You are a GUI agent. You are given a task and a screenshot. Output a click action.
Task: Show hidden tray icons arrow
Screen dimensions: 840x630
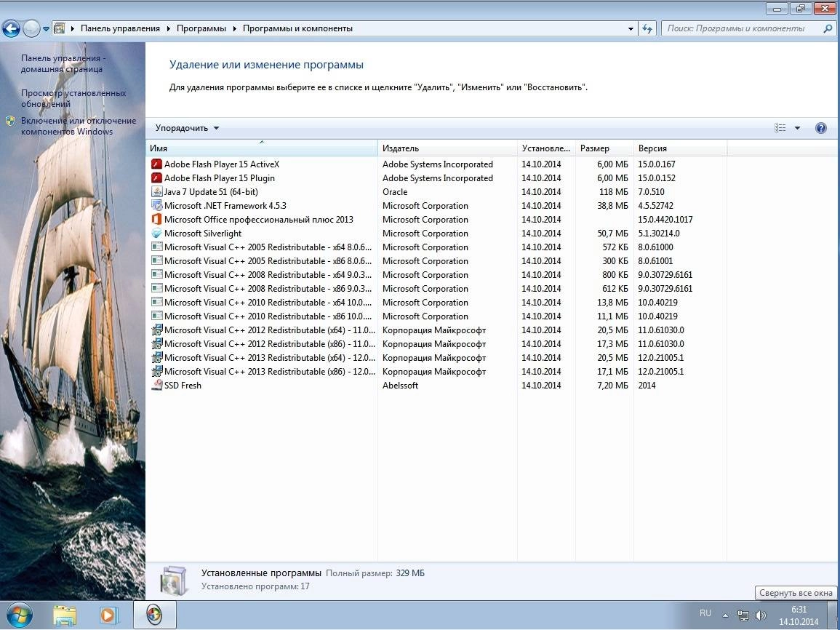(725, 615)
